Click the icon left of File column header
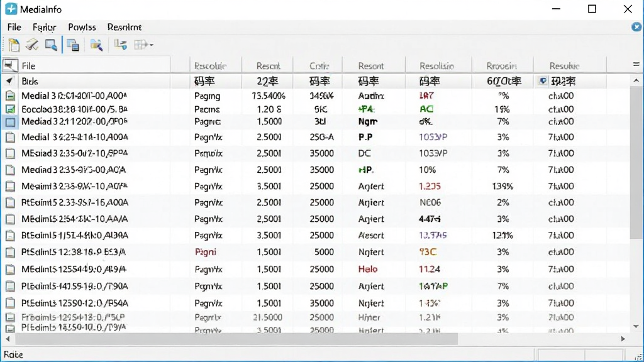Screen dimensions: 644x362 pos(10,65)
